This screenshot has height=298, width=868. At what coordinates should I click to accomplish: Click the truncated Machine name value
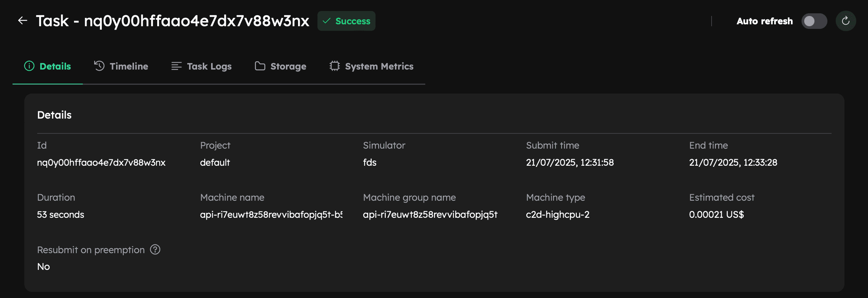click(x=271, y=215)
